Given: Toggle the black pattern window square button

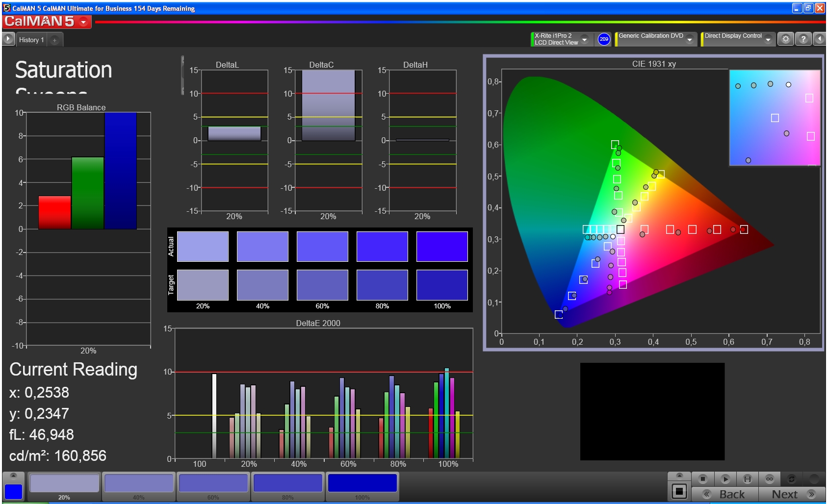Looking at the screenshot, I should tap(679, 491).
